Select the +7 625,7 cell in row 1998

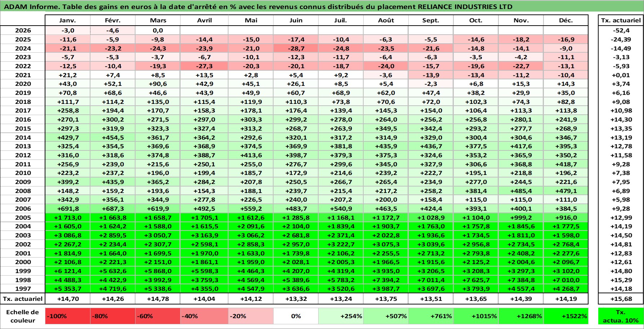click(476, 280)
